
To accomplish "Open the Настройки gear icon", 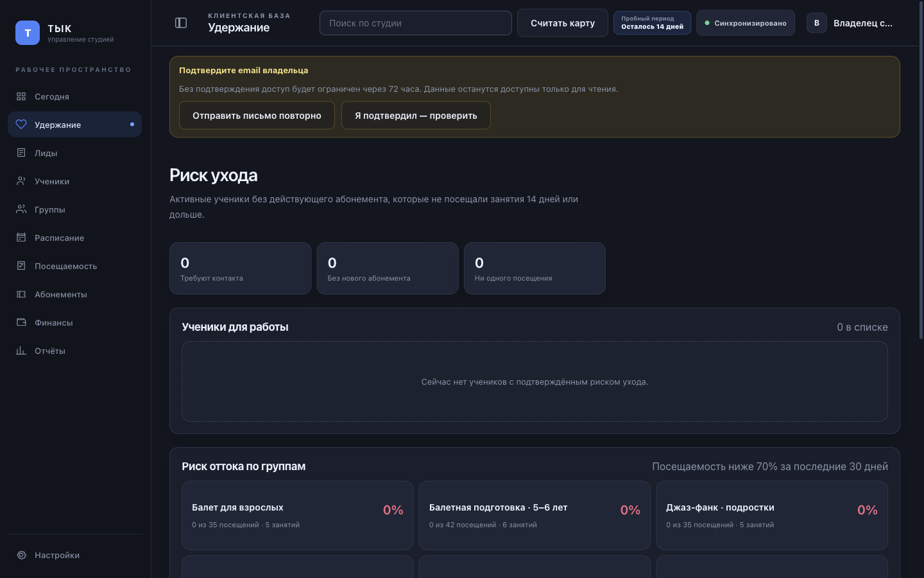I will (x=21, y=555).
